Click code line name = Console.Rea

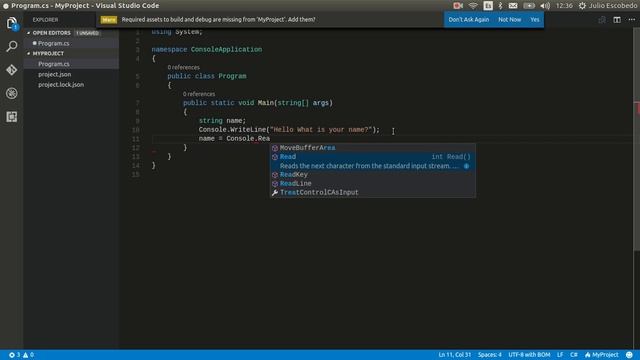pyautogui.click(x=234, y=139)
